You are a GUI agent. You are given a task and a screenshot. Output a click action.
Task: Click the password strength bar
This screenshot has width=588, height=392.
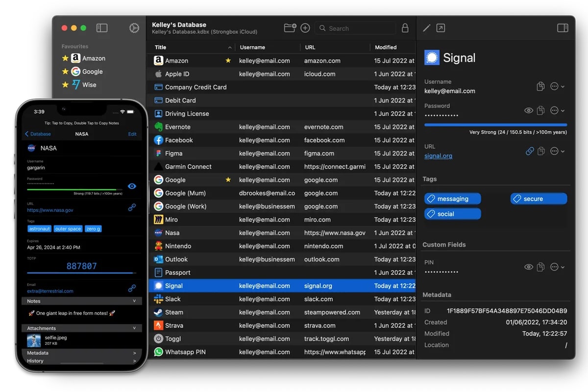pos(495,124)
